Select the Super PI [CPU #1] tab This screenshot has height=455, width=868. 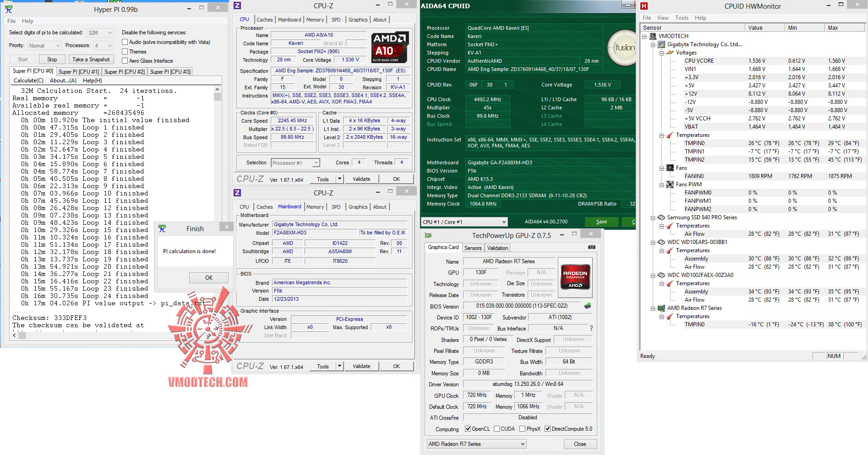click(x=79, y=72)
